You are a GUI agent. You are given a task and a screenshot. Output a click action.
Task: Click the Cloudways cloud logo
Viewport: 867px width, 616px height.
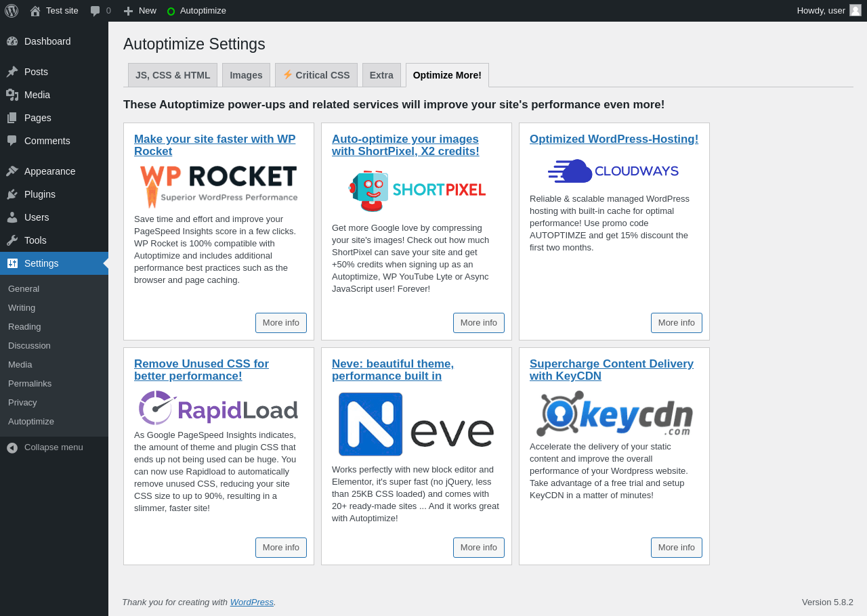pyautogui.click(x=614, y=171)
